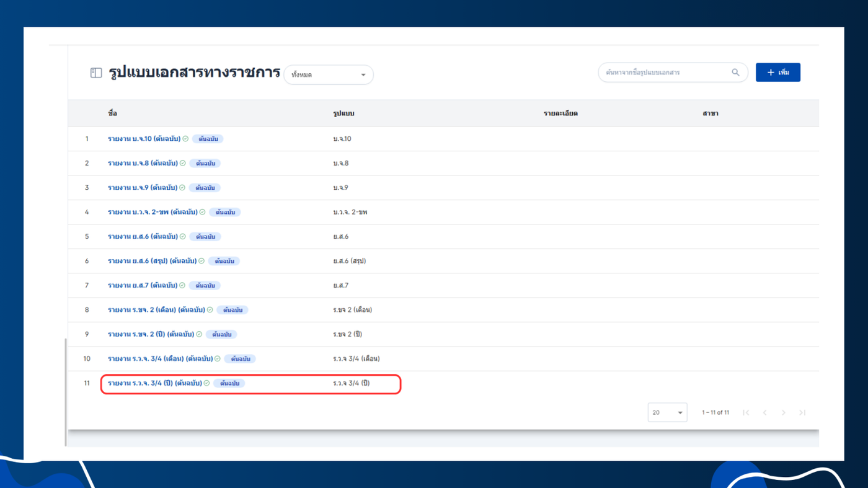Screen dimensions: 868x488
Task: Click the ต้นฉบับ badge in the ร.ขจ 2 (ปี) row
Action: pos(221,334)
